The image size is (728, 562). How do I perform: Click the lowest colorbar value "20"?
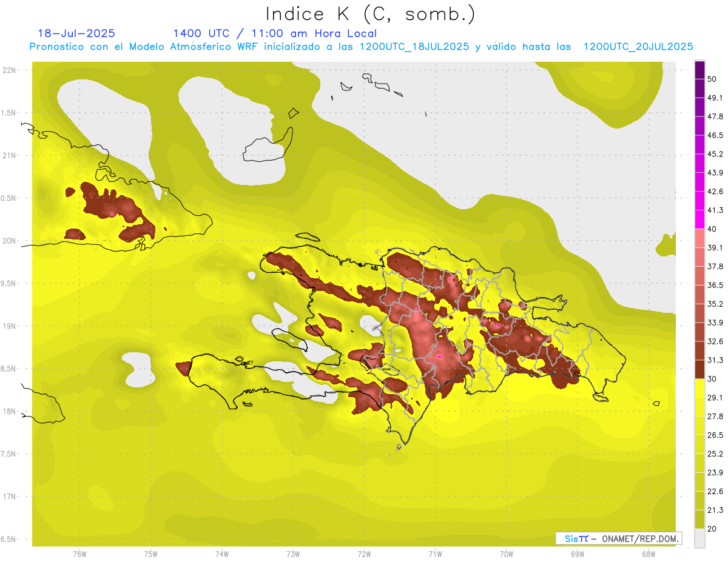[x=712, y=529]
